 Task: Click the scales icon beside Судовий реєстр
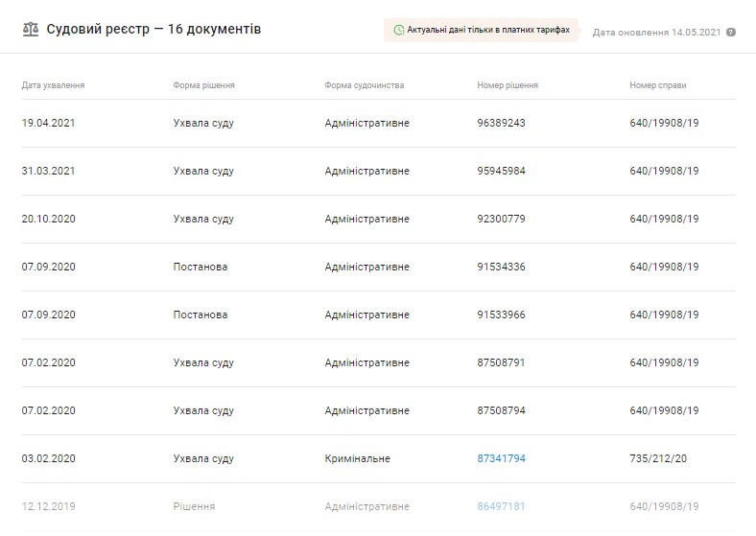(x=30, y=30)
